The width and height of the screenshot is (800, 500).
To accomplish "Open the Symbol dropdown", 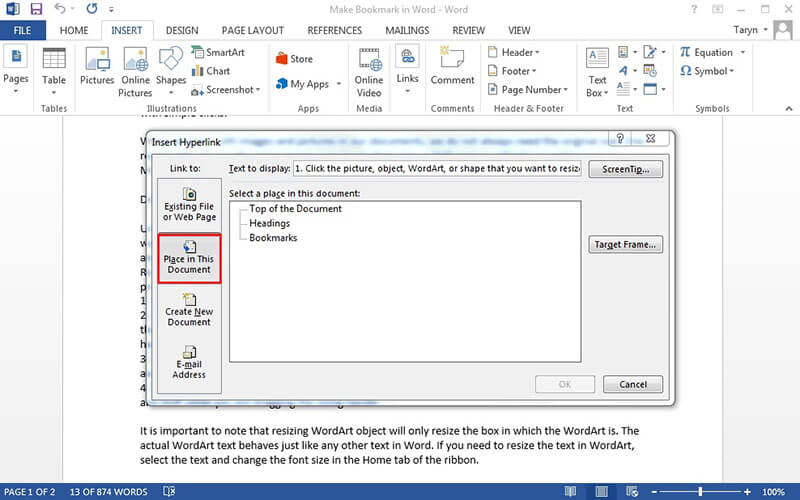I will [707, 71].
